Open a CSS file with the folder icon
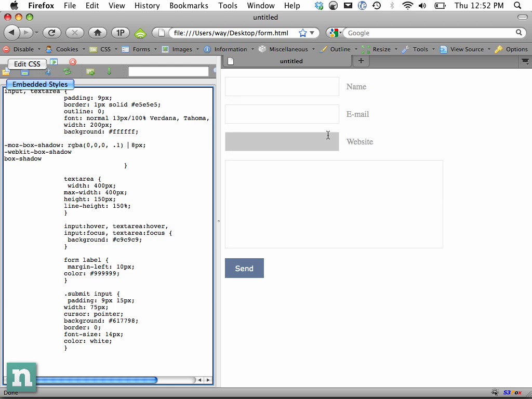Image resolution: width=532 pixels, height=399 pixels. coord(6,72)
